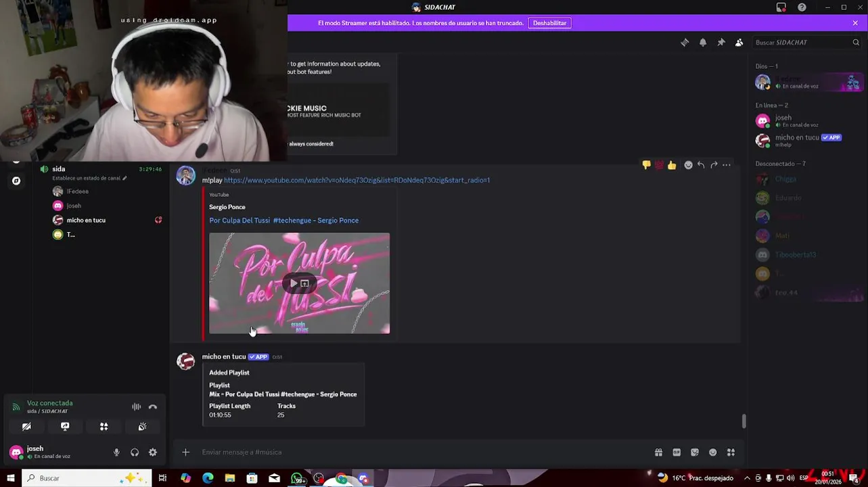Open user settings gear
Screen dimensions: 868x487
pos(153,453)
